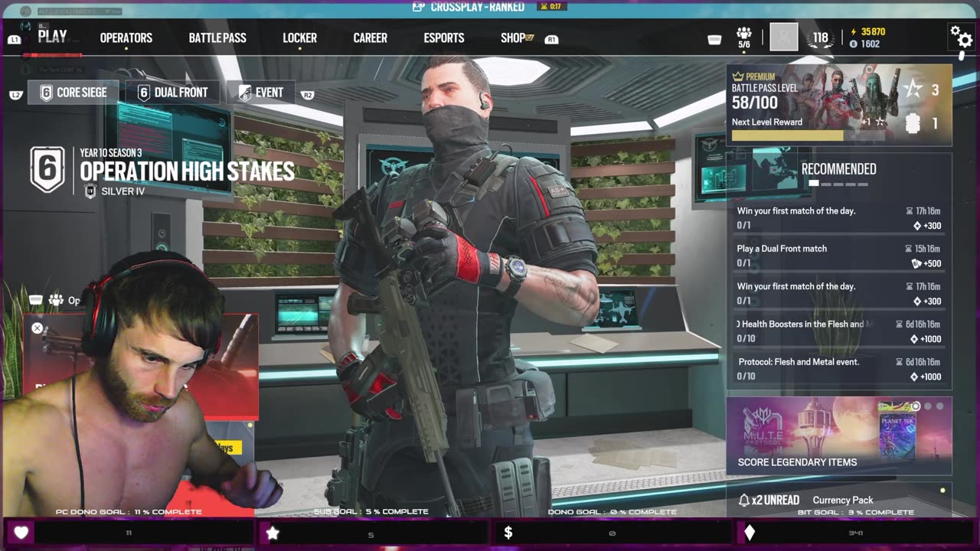Click the battle pass star token icon
Image resolution: width=980 pixels, height=551 pixels.
pos(913,90)
